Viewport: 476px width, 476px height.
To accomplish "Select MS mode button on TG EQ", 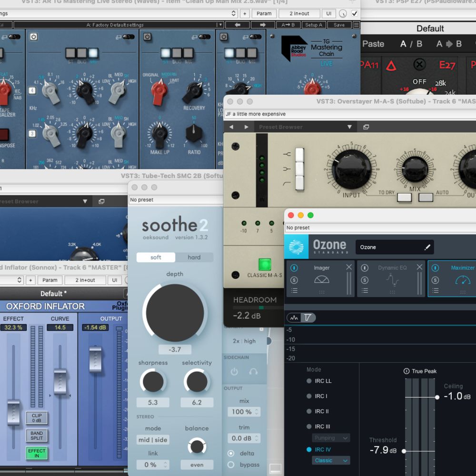I will click(93, 53).
